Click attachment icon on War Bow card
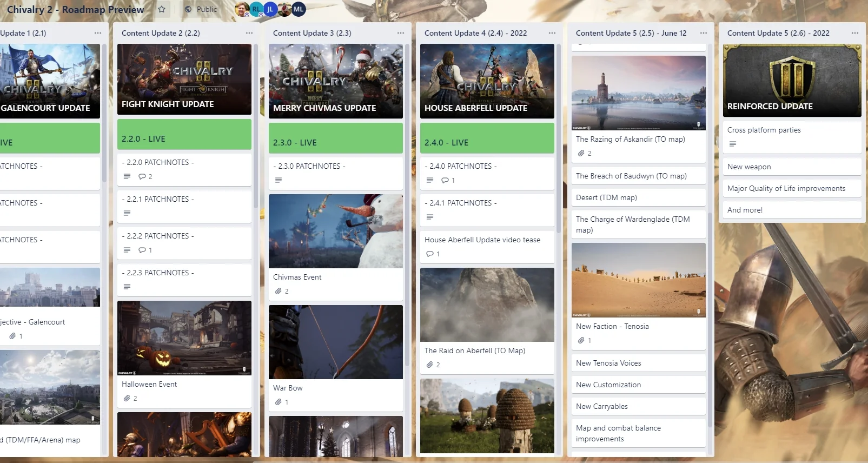The image size is (868, 463). (x=279, y=402)
